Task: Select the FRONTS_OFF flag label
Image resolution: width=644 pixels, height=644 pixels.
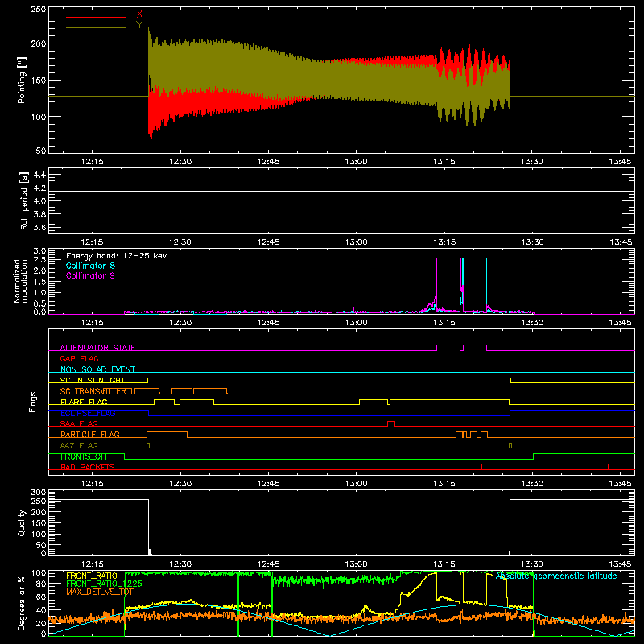Action: [85, 456]
